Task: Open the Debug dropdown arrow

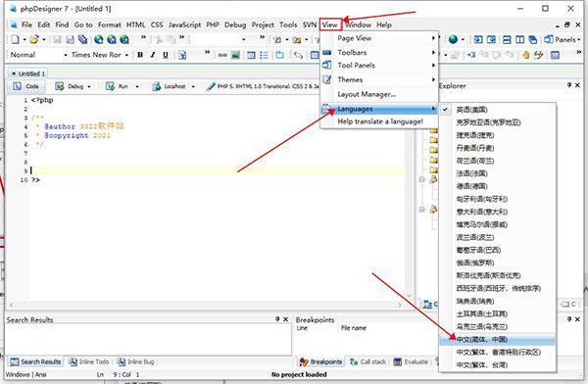Action: 89,86
